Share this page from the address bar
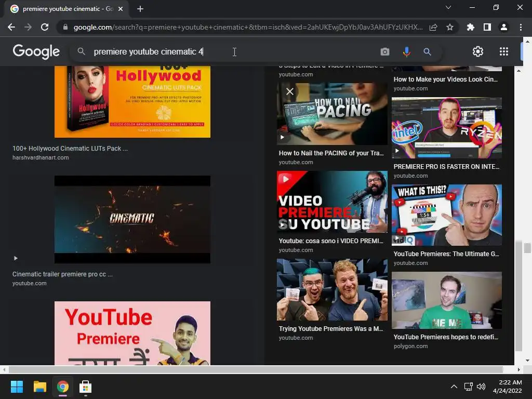The width and height of the screenshot is (532, 399). pyautogui.click(x=433, y=27)
